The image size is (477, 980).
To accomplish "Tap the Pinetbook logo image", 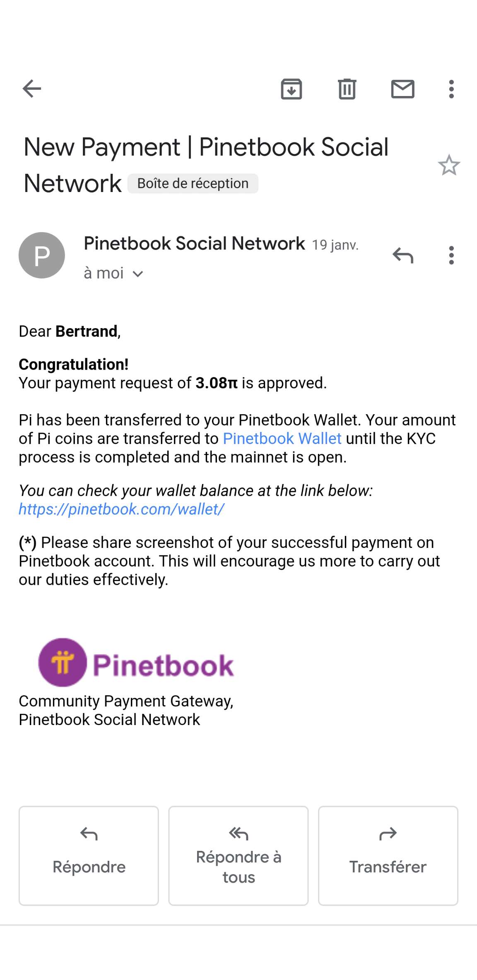I will point(136,662).
